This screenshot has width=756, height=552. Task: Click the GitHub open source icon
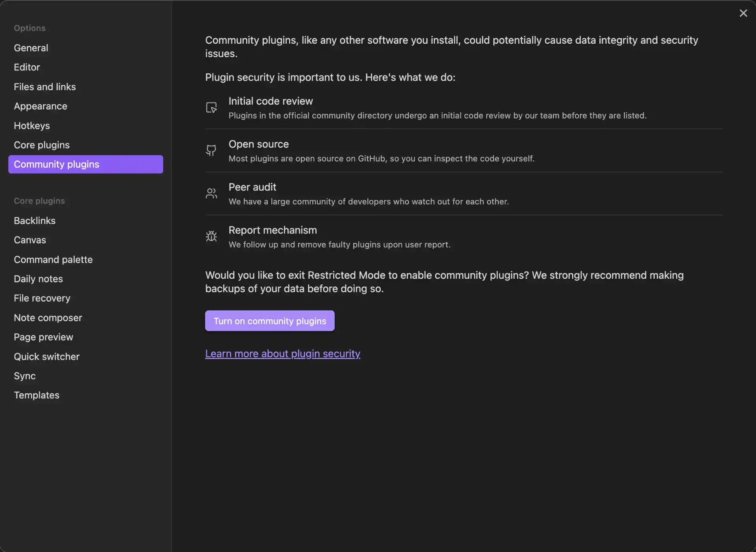[211, 150]
